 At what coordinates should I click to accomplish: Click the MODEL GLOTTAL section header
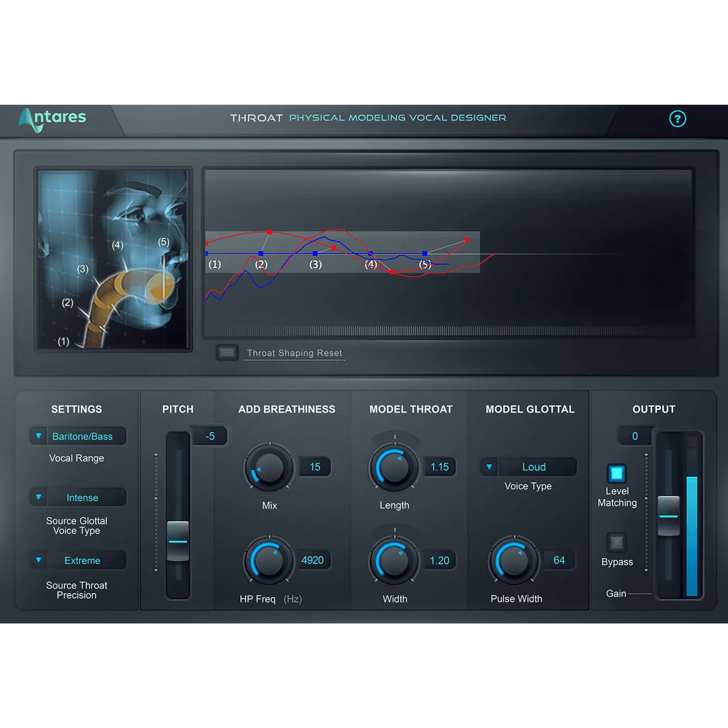(x=530, y=409)
